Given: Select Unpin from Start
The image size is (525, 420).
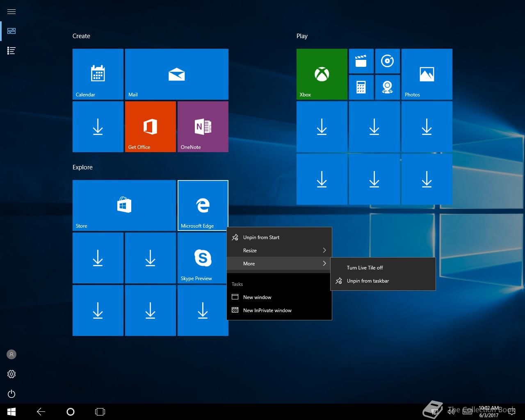Looking at the screenshot, I should [279, 237].
